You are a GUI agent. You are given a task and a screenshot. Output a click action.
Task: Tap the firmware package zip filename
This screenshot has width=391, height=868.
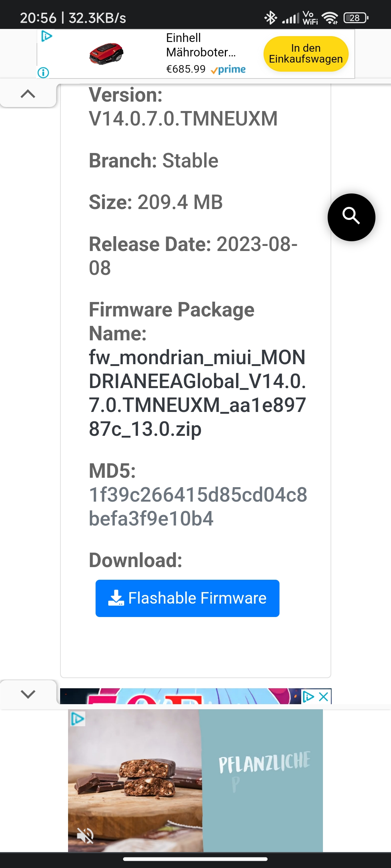click(x=197, y=393)
